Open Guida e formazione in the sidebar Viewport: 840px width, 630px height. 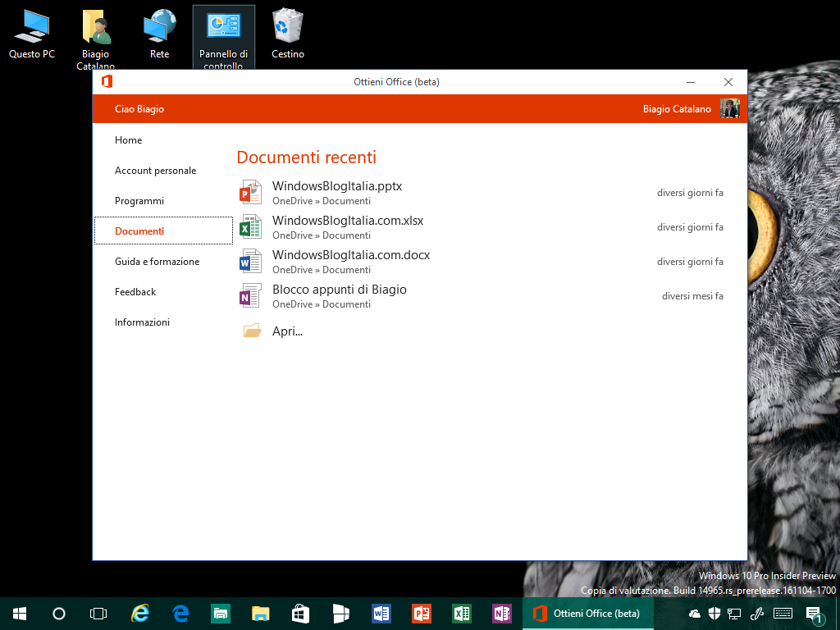(157, 262)
